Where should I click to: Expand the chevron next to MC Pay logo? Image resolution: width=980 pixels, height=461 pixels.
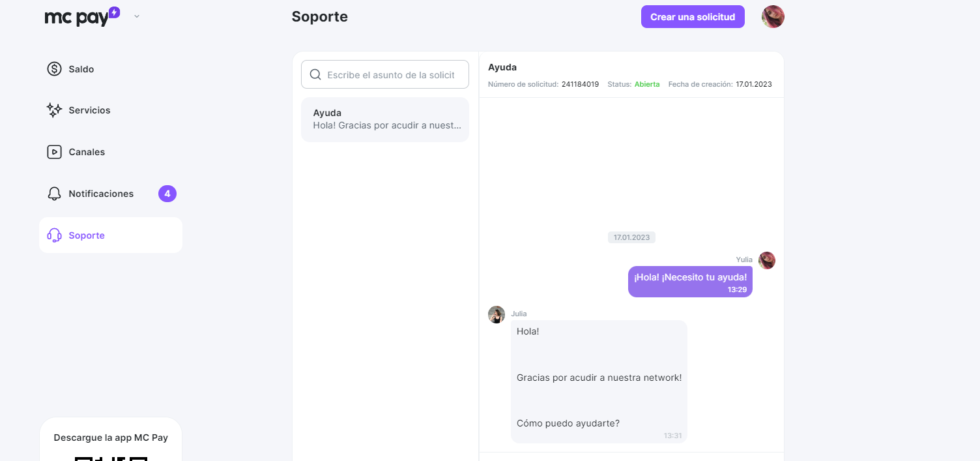pos(137,16)
